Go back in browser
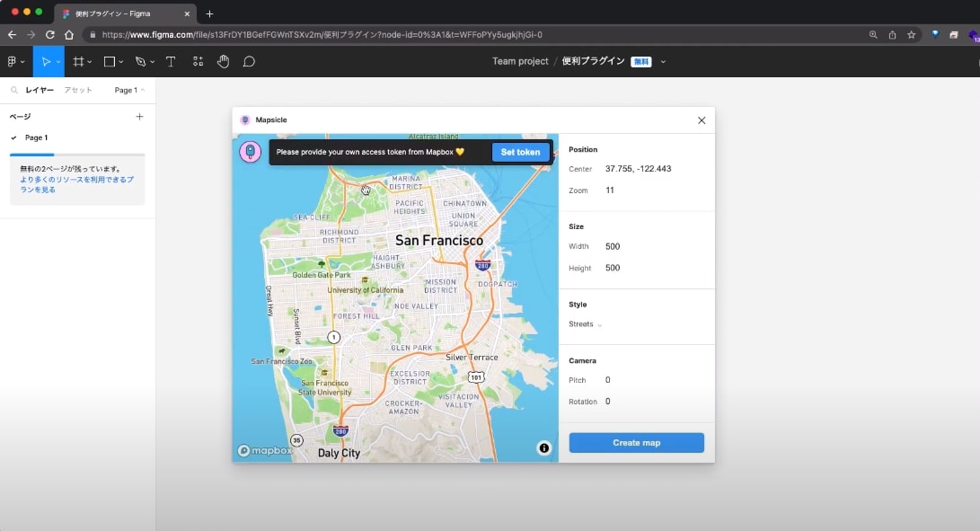Screen dimensions: 980x531 [x=12, y=35]
